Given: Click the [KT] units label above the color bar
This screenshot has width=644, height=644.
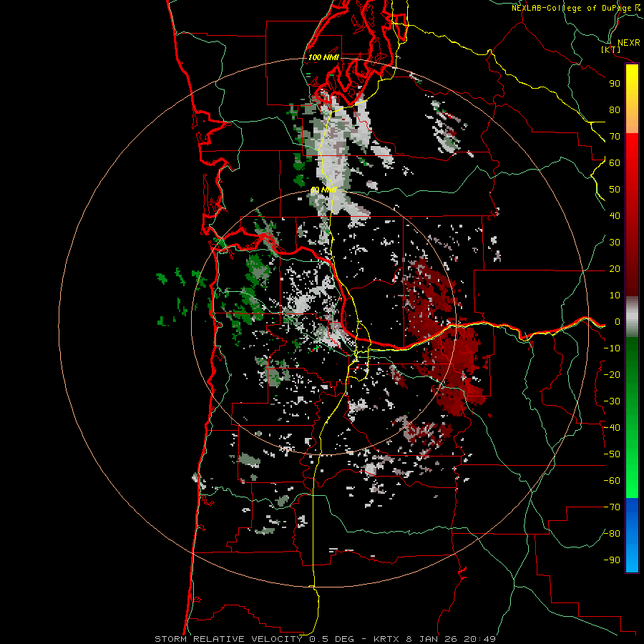Looking at the screenshot, I should pyautogui.click(x=611, y=50).
